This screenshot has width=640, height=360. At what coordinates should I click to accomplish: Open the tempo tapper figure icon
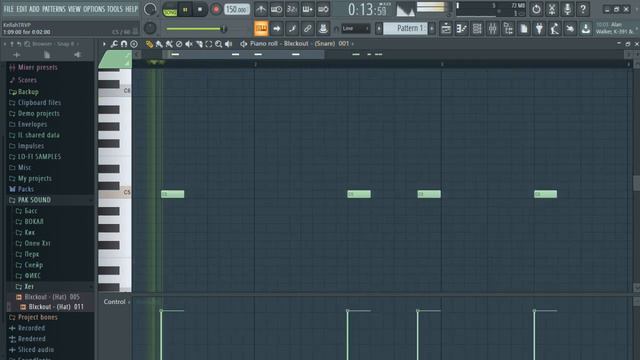(x=555, y=29)
